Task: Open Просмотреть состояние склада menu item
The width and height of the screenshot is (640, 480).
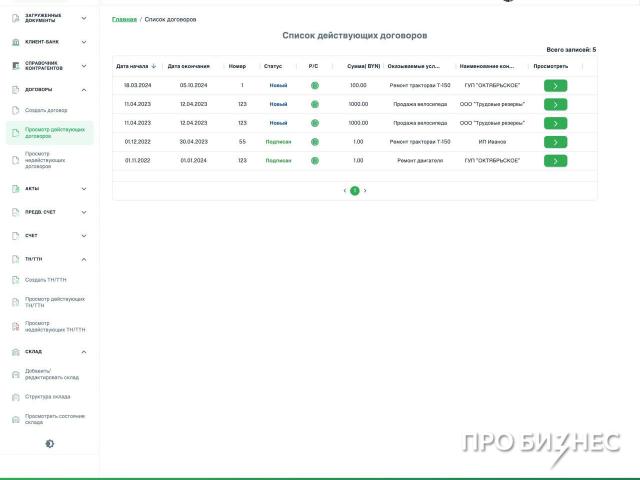Action: [x=54, y=419]
